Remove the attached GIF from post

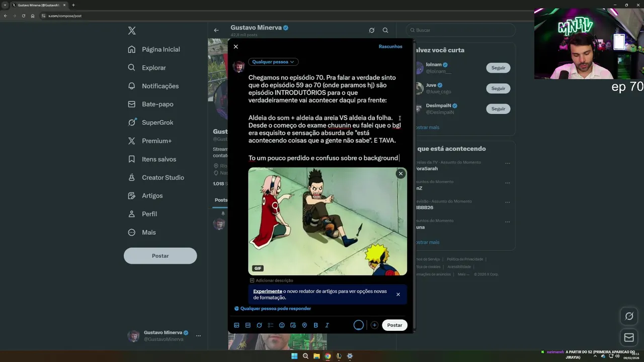click(400, 173)
